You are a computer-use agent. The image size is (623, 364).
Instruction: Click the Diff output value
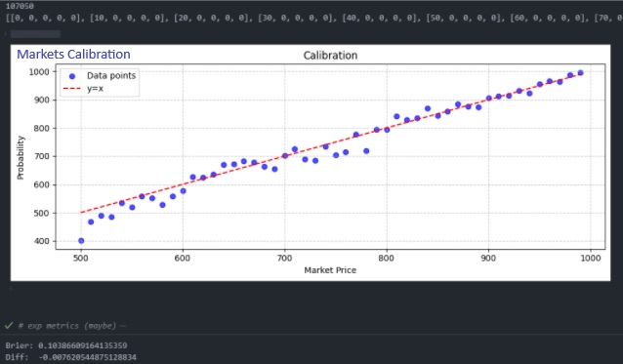pyautogui.click(x=88, y=357)
